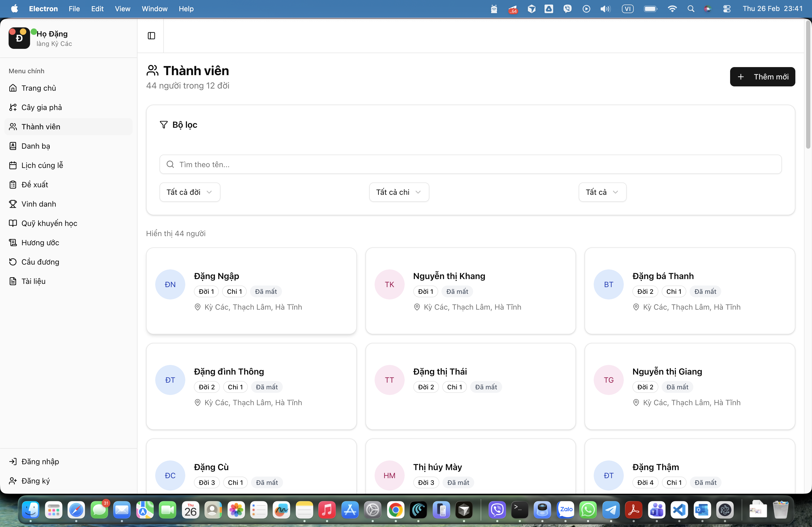Click Đăng nhập login link

pos(40,461)
